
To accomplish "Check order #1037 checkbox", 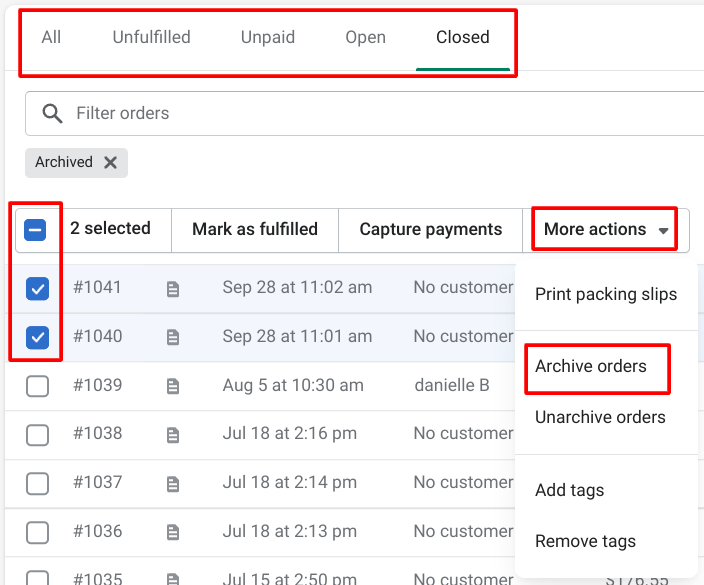I will pos(37,484).
